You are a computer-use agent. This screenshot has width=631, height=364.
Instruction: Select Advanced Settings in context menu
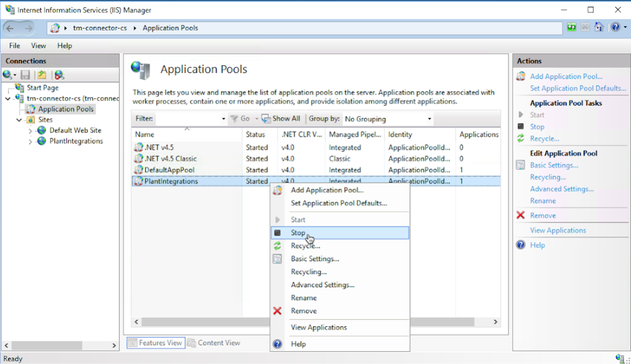(x=322, y=285)
